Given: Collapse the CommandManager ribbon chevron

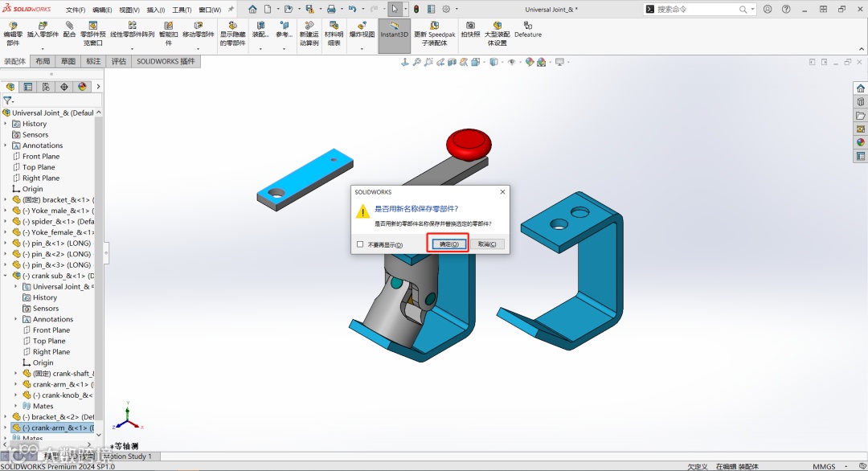Looking at the screenshot, I should click(x=861, y=49).
